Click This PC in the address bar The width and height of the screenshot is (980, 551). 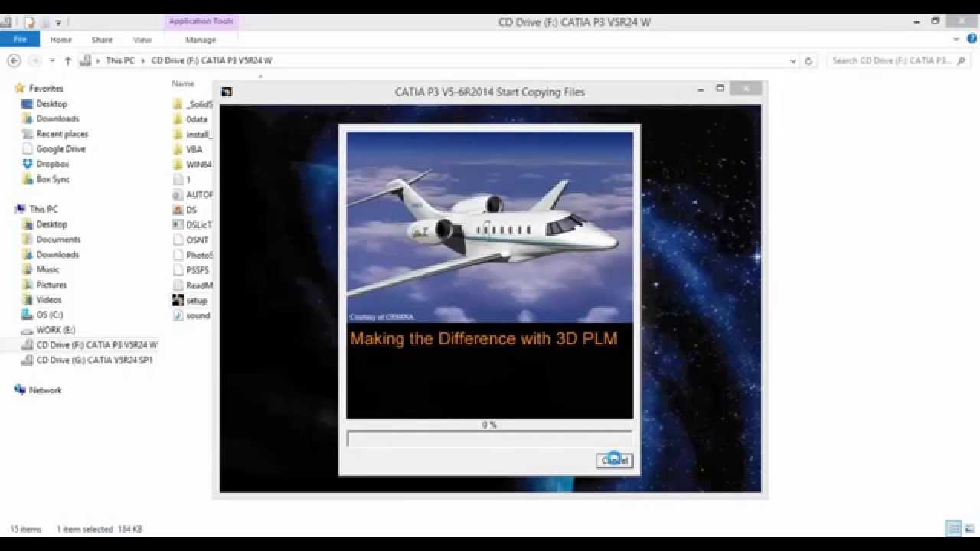[119, 60]
